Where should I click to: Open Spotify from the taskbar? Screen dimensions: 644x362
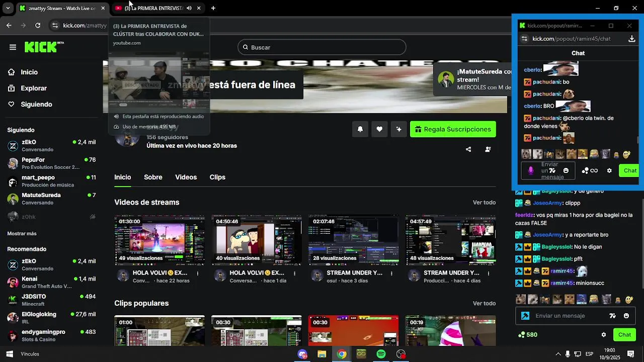381,354
